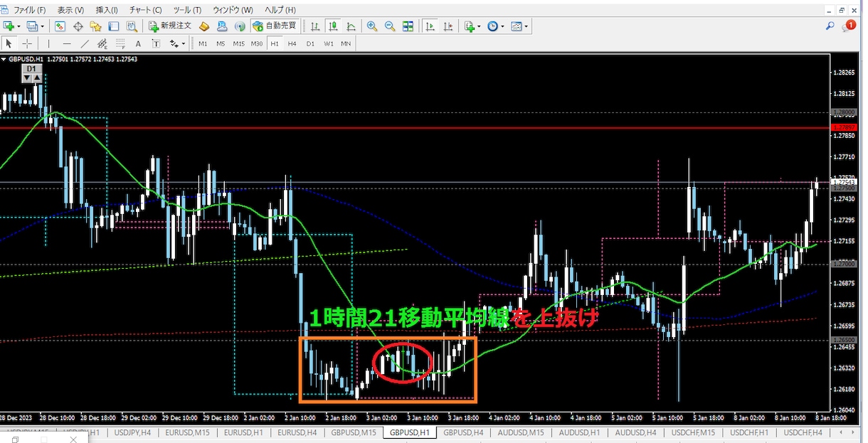Set timeframe to M15
Screen dimensions: 868x443
(x=238, y=44)
